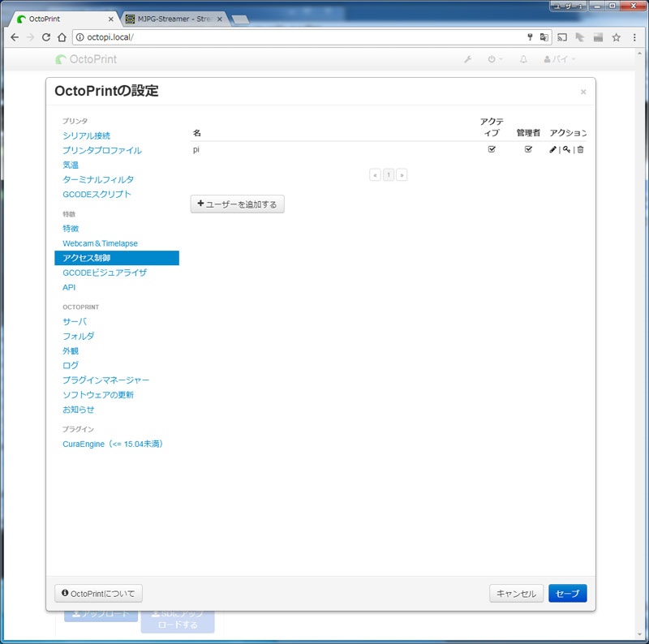This screenshot has height=644, width=649.
Task: Open the 気温 settings section
Action: point(71,165)
